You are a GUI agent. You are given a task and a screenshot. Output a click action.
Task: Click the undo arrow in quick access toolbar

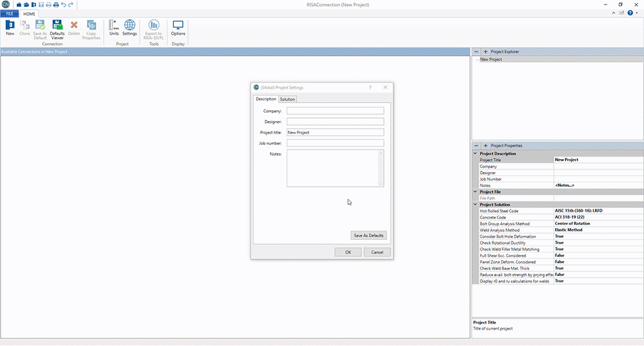(63, 5)
